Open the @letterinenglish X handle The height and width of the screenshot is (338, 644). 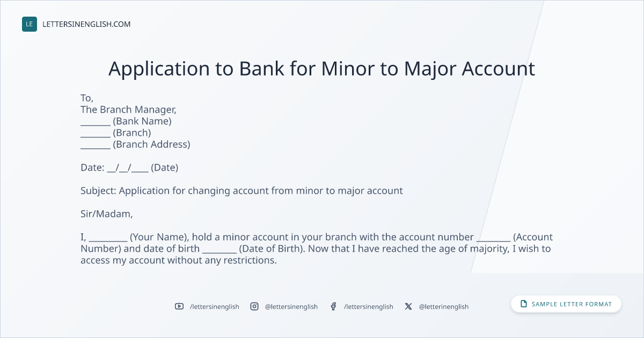[x=444, y=307]
